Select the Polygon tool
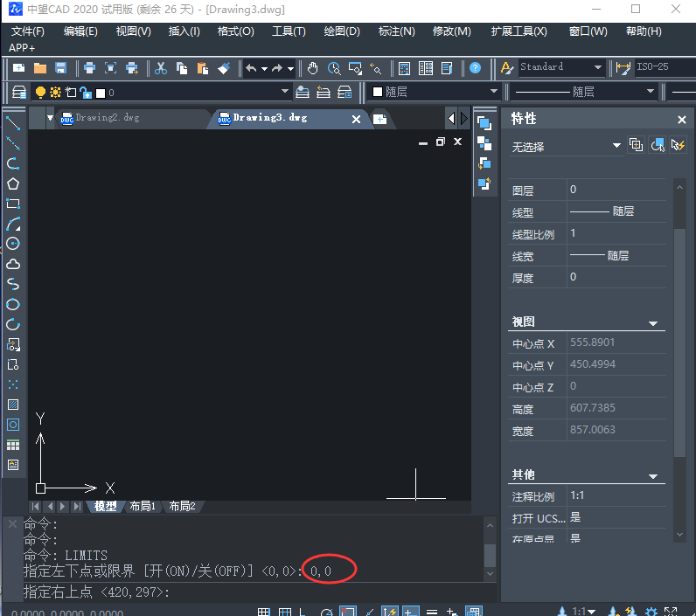 (13, 183)
